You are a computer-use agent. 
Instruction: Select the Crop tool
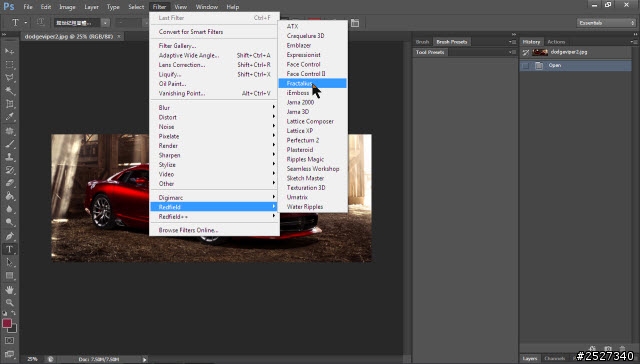(9, 104)
